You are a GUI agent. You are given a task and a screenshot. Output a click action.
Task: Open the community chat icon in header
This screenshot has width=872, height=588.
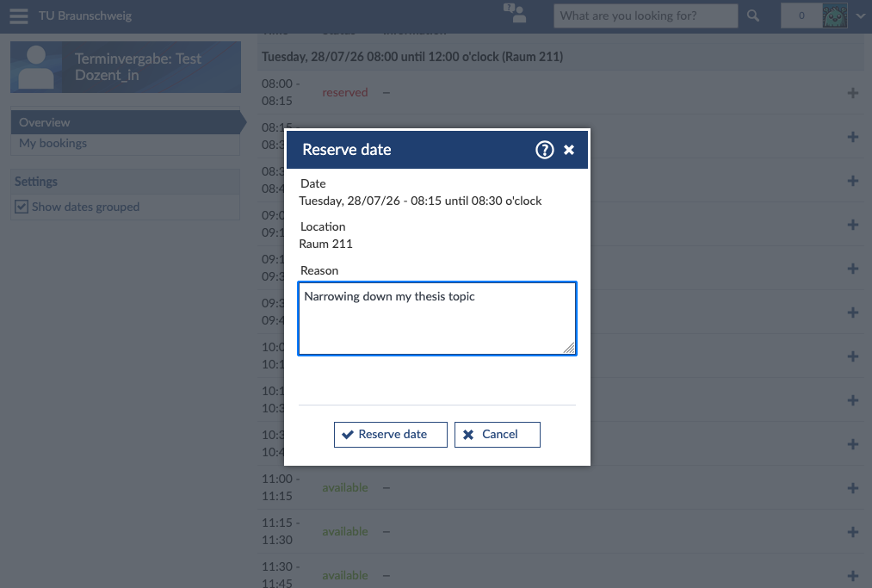pyautogui.click(x=515, y=14)
